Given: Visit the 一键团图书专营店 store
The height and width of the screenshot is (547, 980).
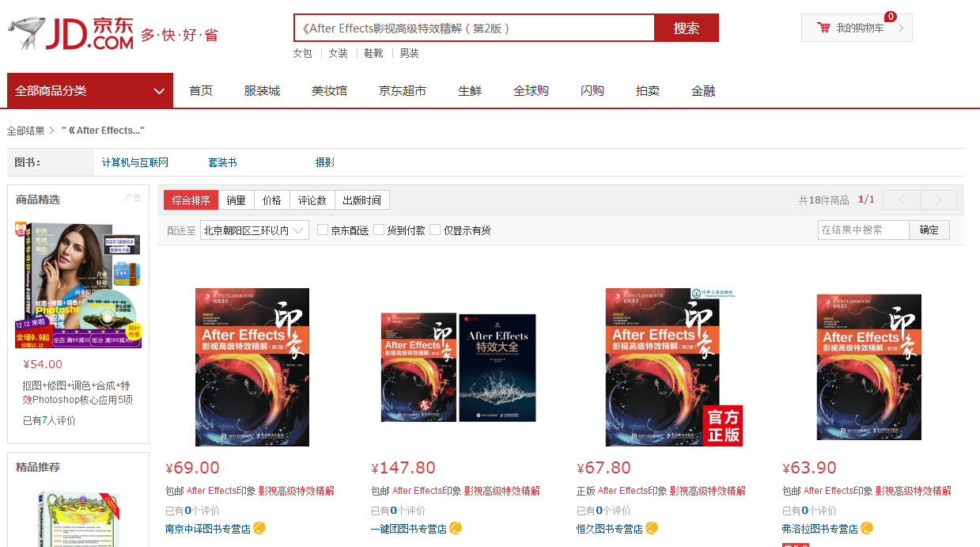Looking at the screenshot, I should coord(409,529).
